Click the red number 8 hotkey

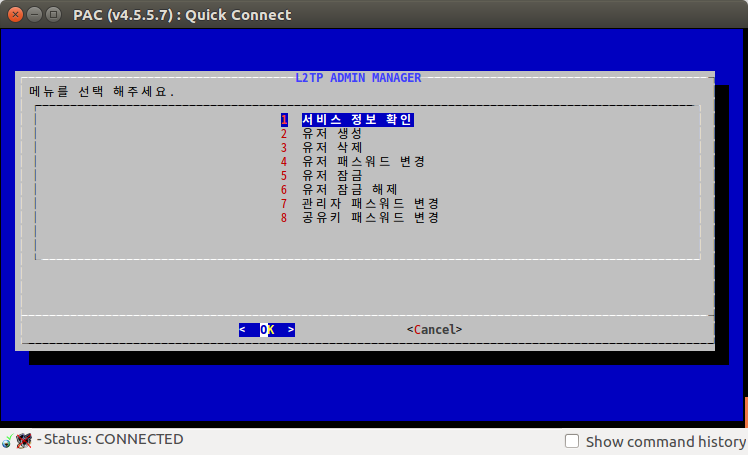pos(284,217)
